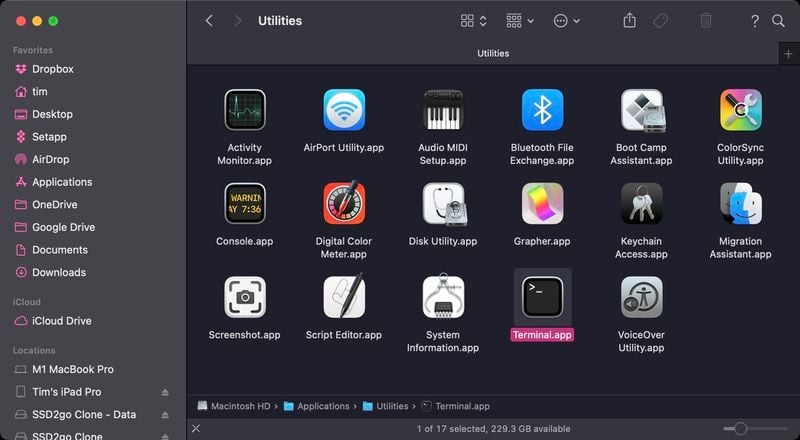Click the X icon in status bar

coord(196,428)
